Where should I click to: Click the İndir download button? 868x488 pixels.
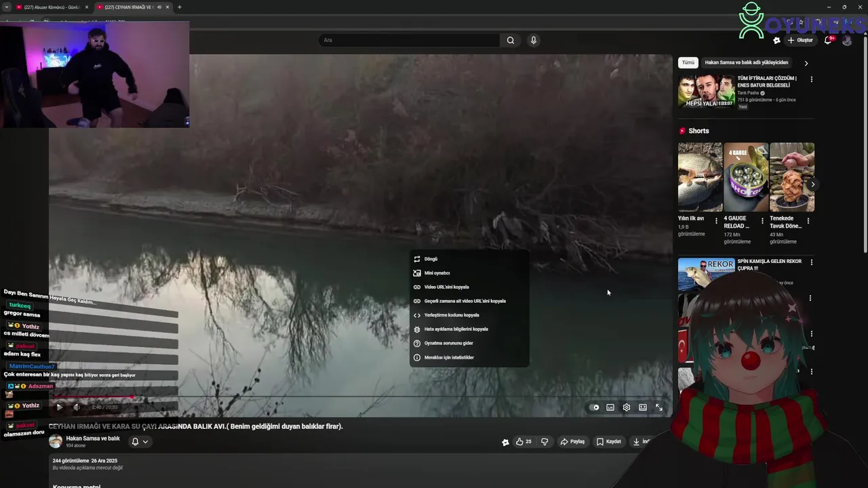point(642,442)
